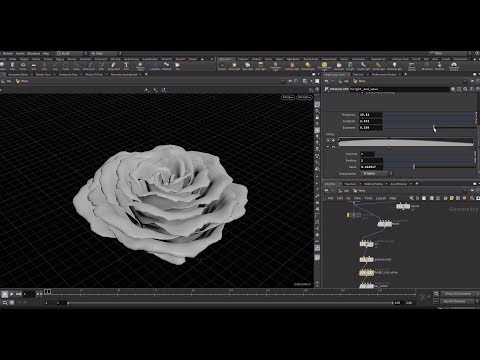This screenshot has height=360, width=480.
Task: Open the Render menu
Action: [8, 53]
